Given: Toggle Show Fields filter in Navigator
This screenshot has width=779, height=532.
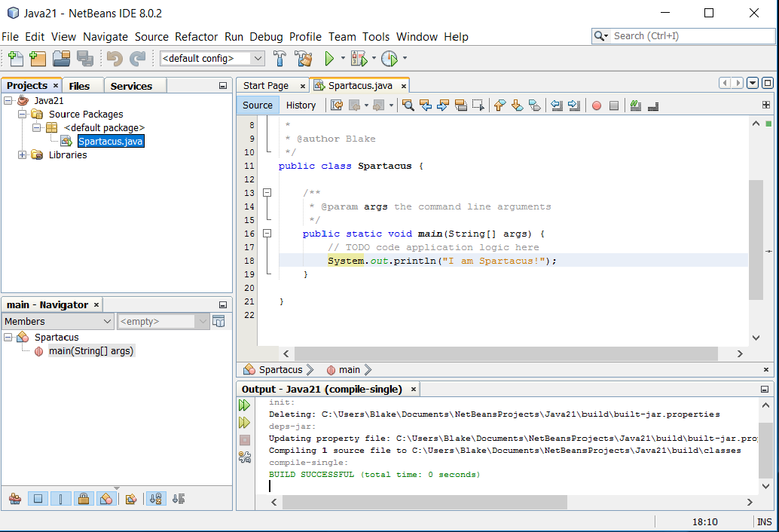Looking at the screenshot, I should tap(39, 499).
